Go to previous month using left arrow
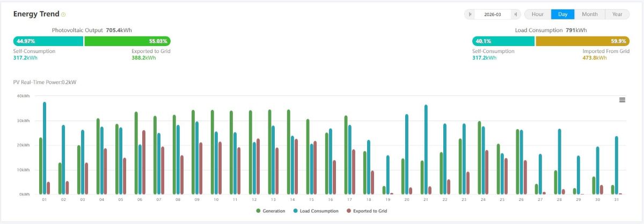The image size is (644, 224). 470,14
